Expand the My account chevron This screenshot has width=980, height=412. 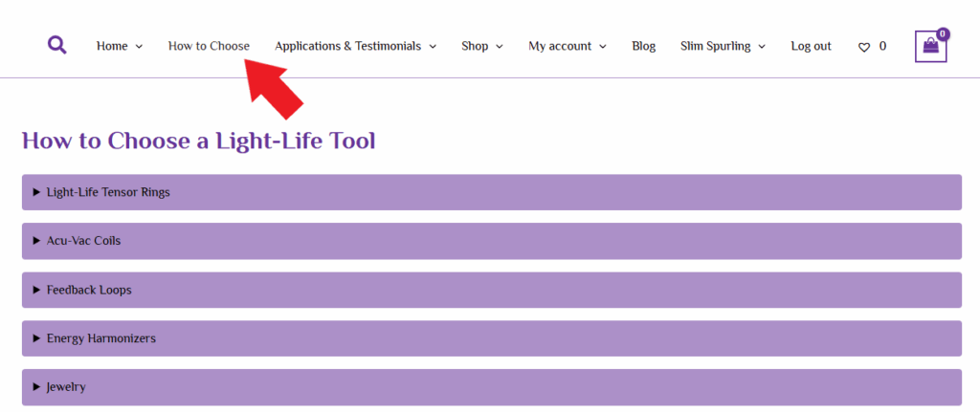point(603,47)
